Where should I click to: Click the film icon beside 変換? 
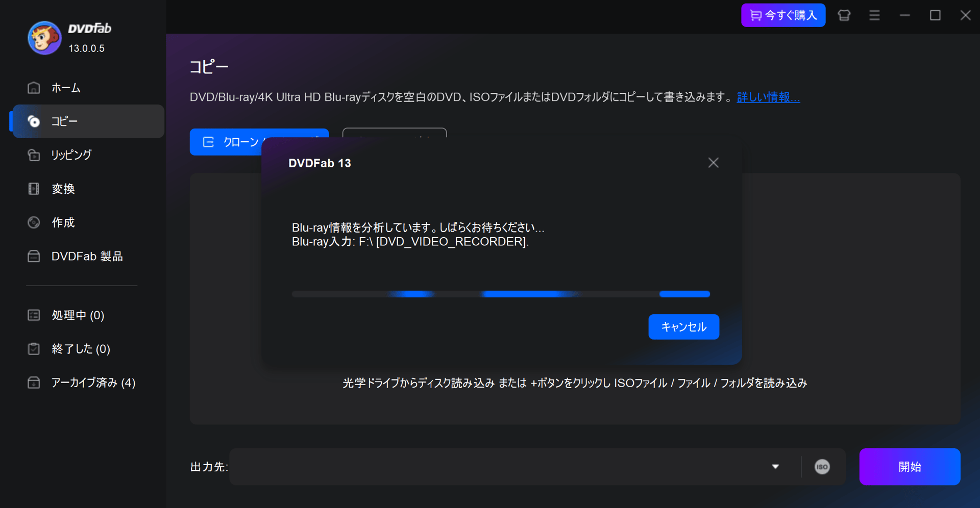tap(34, 189)
